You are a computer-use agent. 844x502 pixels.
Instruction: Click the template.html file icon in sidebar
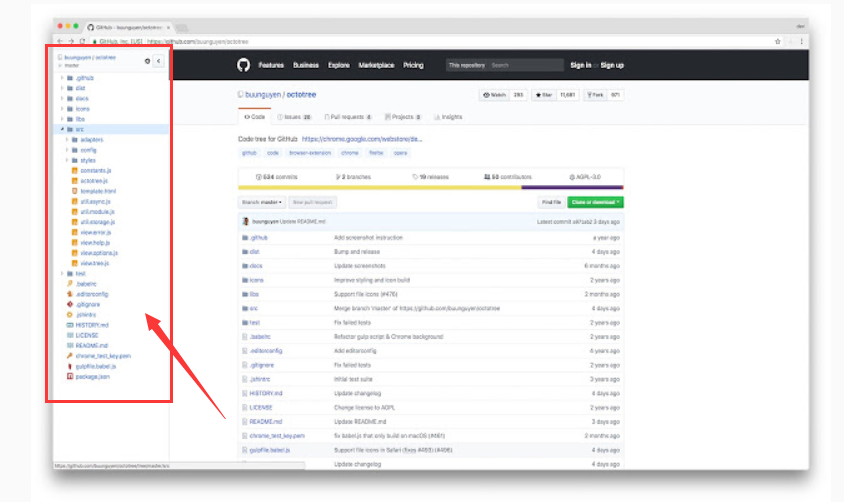click(75, 191)
